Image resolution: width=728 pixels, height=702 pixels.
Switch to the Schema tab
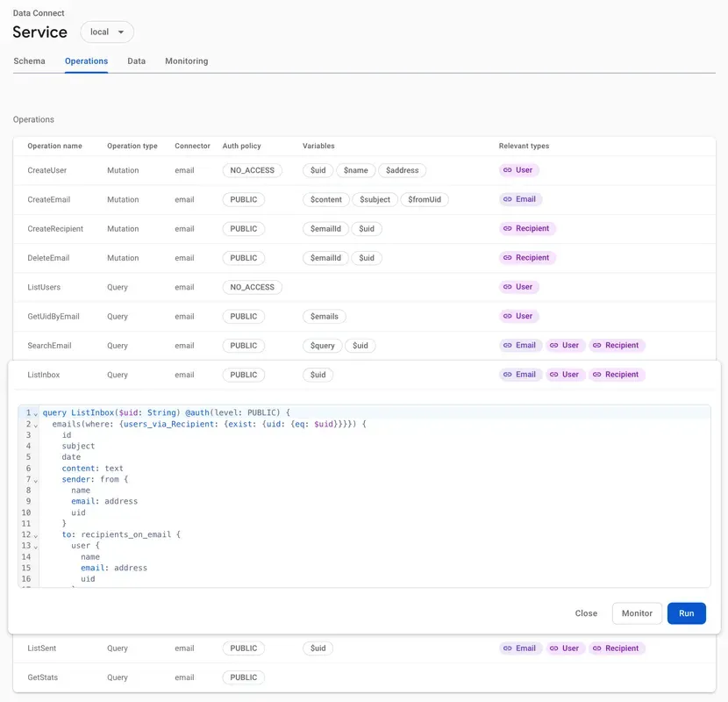click(29, 61)
